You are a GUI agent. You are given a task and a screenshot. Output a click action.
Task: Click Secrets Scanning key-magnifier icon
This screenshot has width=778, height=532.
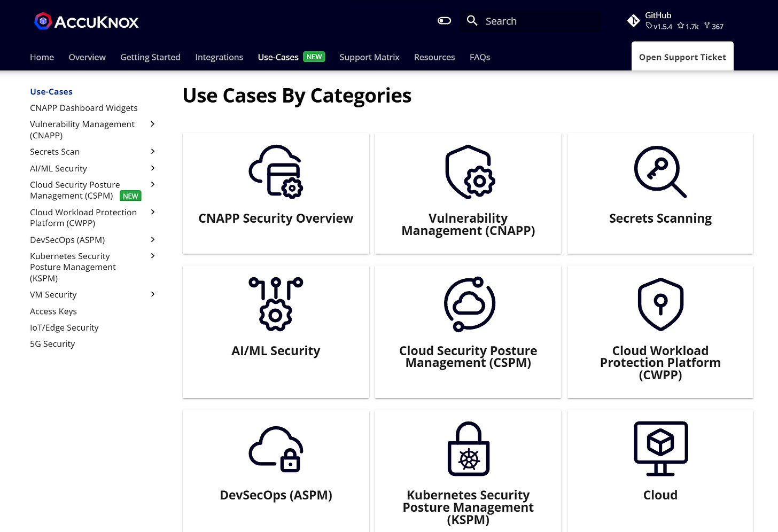click(x=660, y=172)
